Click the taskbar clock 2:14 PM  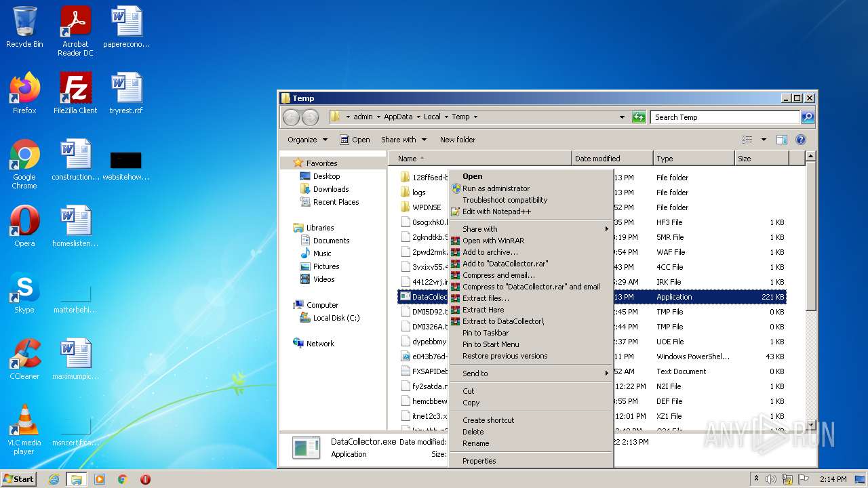pos(833,479)
